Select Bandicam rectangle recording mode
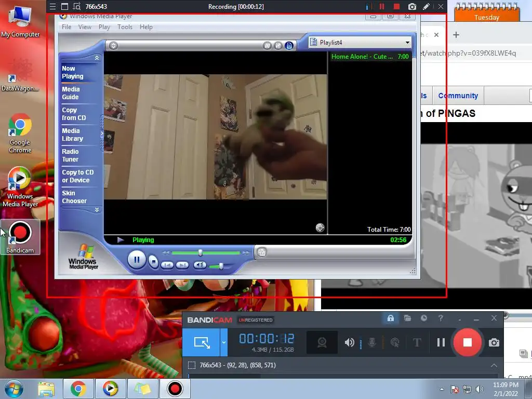The height and width of the screenshot is (399, 532). 202,342
